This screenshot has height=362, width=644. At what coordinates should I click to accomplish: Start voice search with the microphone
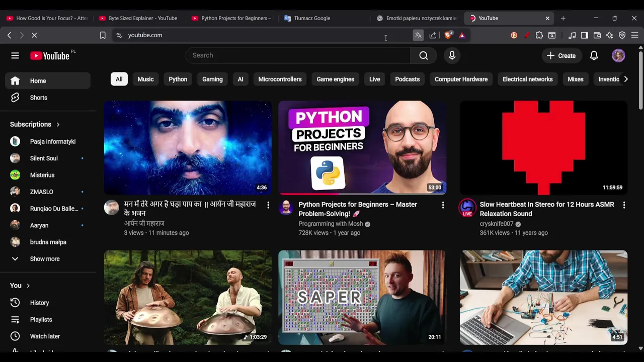point(452,55)
